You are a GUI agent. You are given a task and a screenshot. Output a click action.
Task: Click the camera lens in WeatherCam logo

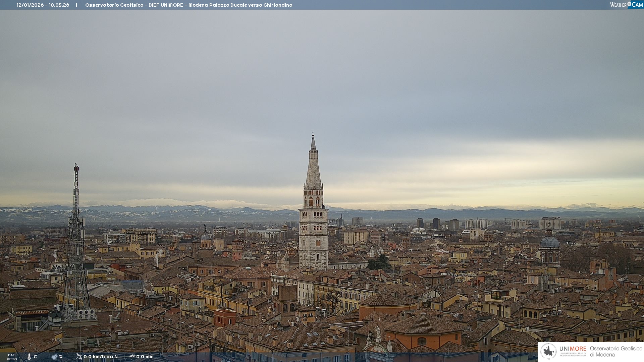point(629,4)
